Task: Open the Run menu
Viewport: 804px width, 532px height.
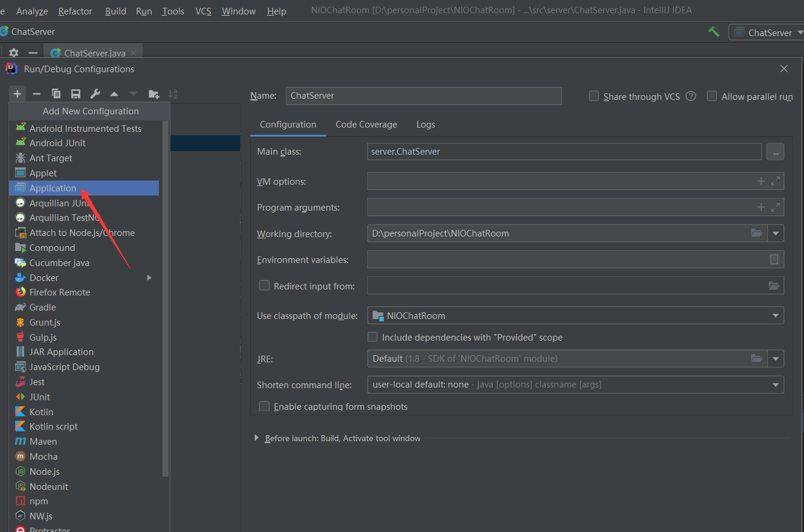Action: pyautogui.click(x=144, y=11)
